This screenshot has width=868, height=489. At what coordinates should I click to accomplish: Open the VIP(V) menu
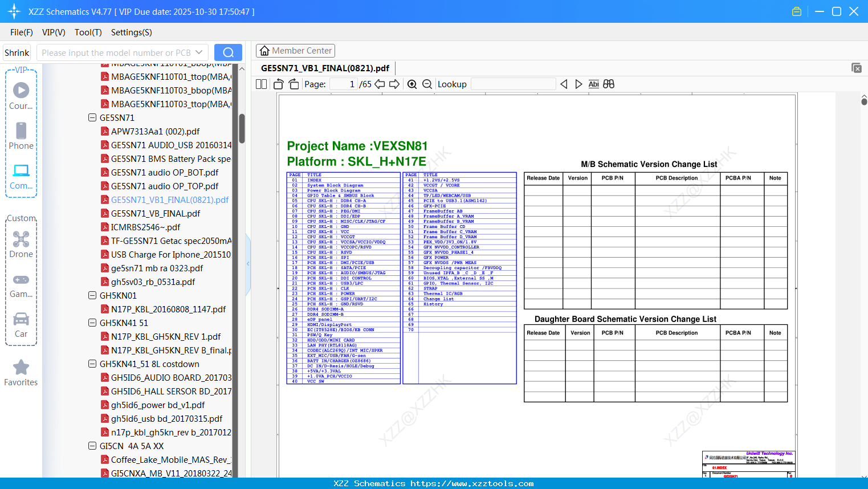point(54,32)
